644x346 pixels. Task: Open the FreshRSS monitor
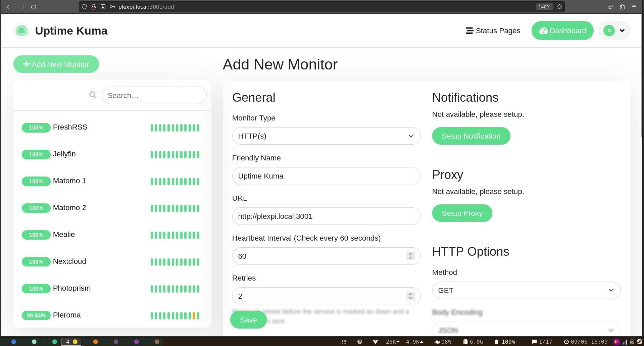click(112, 128)
